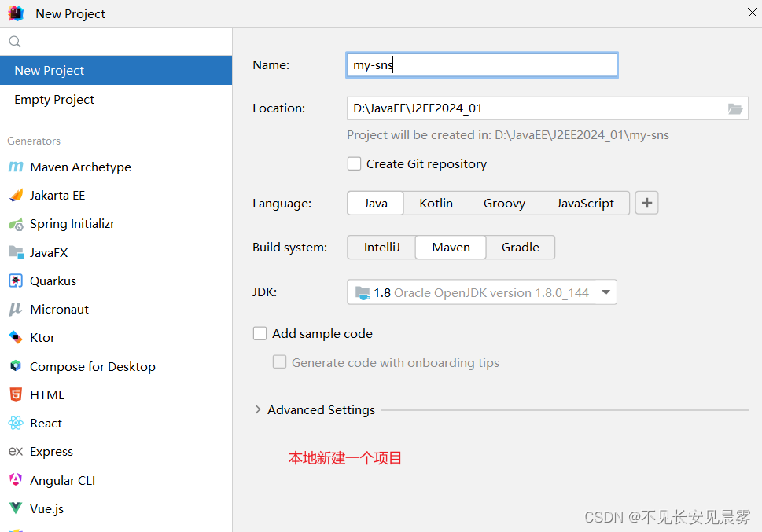Click the JDK folder icon in combo box
This screenshot has width=762, height=532.
click(363, 292)
